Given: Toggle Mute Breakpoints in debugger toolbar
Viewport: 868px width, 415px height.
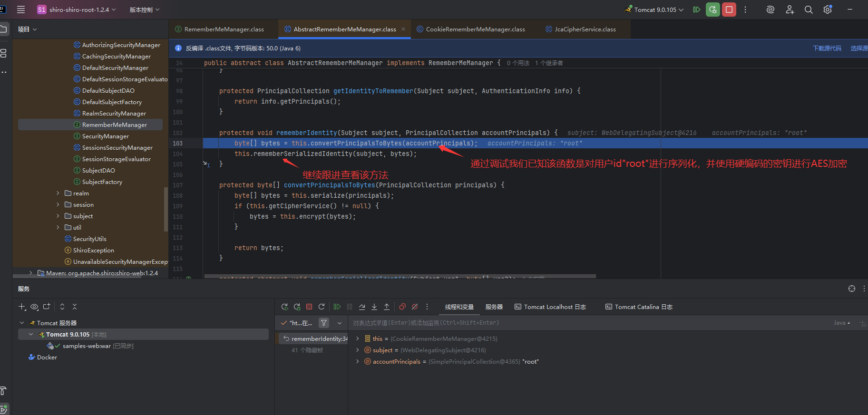Looking at the screenshot, I should pyautogui.click(x=415, y=307).
